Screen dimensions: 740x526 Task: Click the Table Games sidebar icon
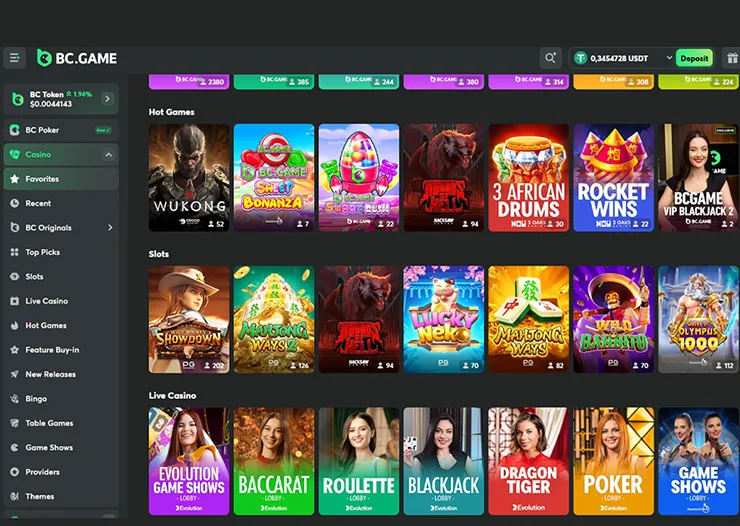point(15,423)
